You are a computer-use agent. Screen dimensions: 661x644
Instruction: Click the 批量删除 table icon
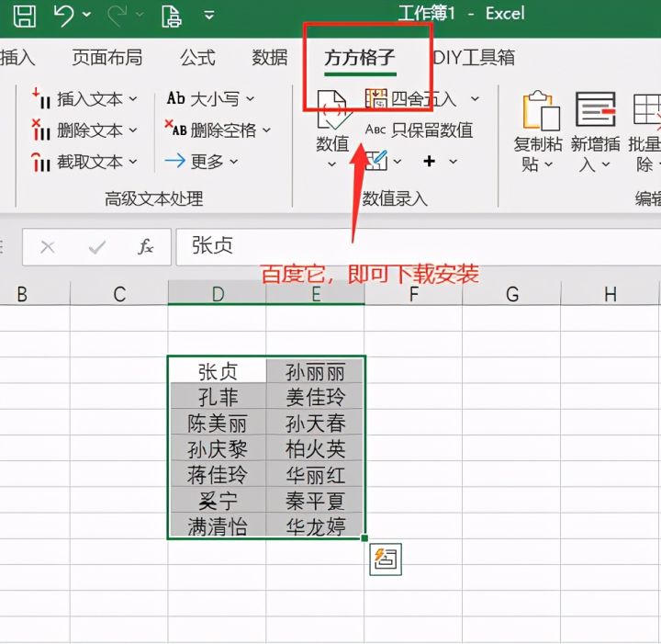point(647,110)
